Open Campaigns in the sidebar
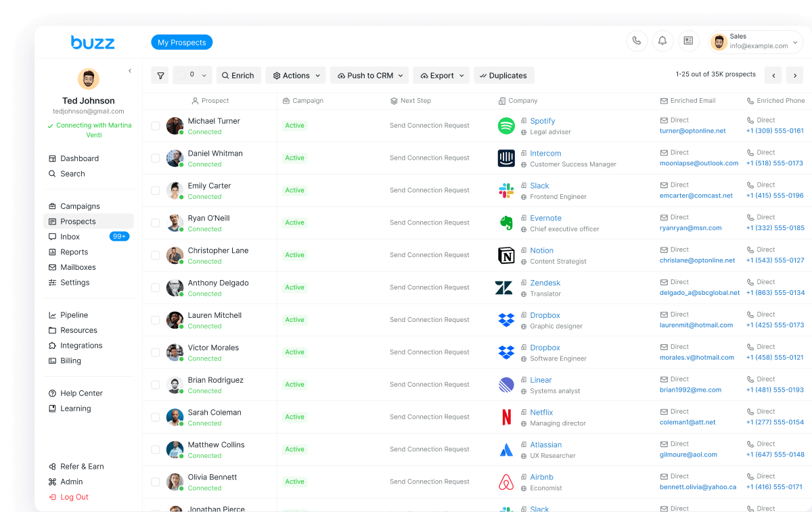Screen dimensions: 812x512 point(80,206)
